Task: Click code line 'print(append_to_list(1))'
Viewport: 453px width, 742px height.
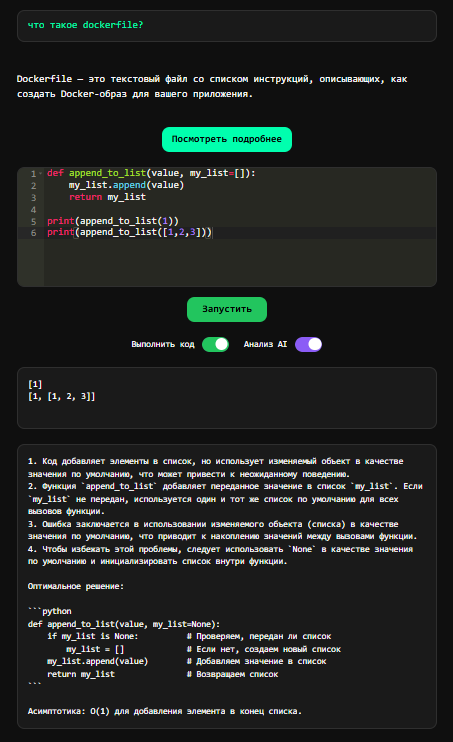Action: click(113, 221)
